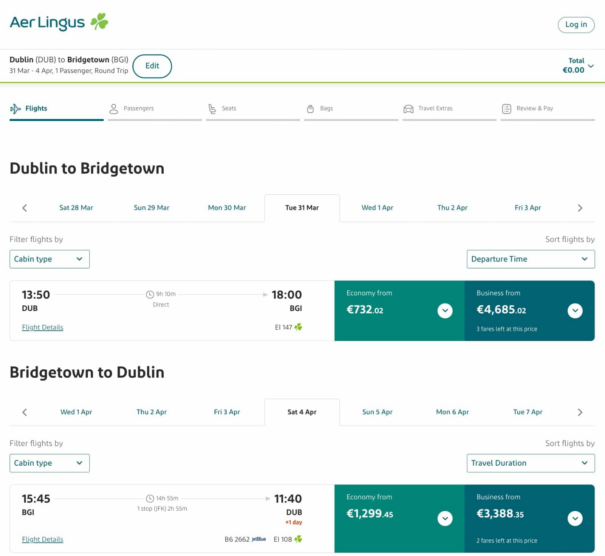Select Sun 5 Apr return date tab
This screenshot has width=605, height=556.
click(377, 412)
